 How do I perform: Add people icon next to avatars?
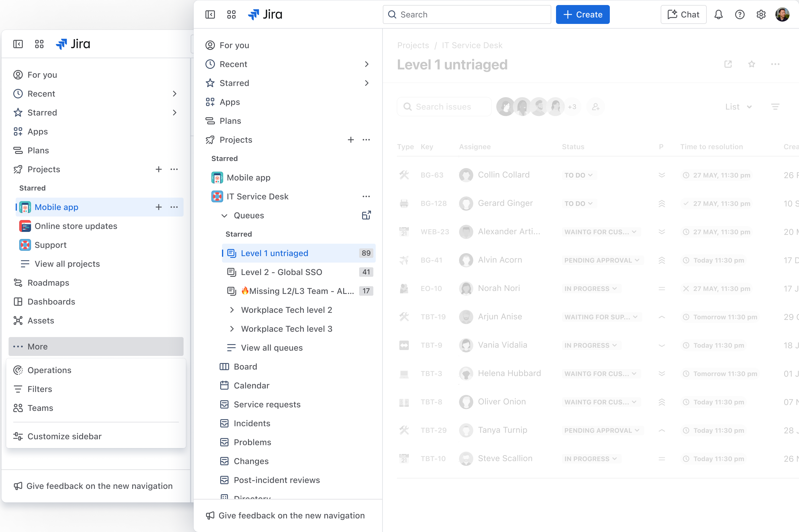point(596,107)
